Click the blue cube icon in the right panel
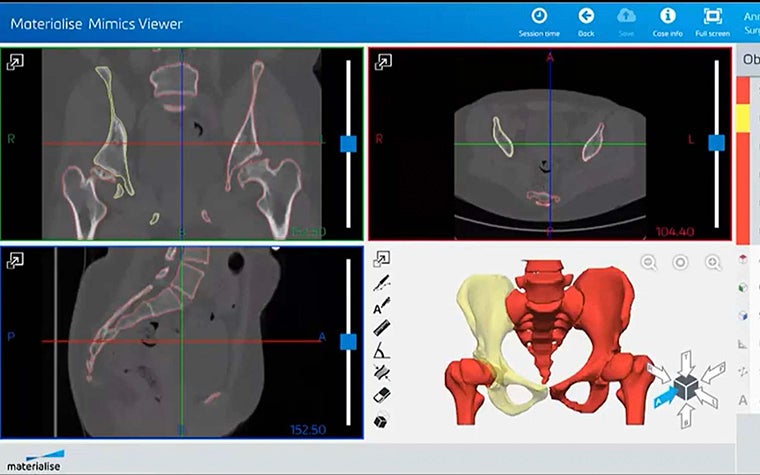Viewport: 760px width, 475px height. click(x=743, y=316)
